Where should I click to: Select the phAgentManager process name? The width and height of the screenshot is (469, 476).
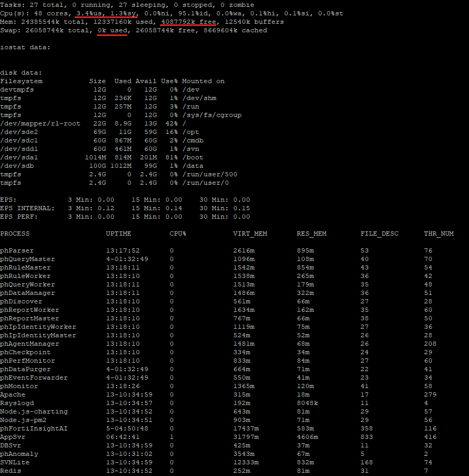[30, 344]
